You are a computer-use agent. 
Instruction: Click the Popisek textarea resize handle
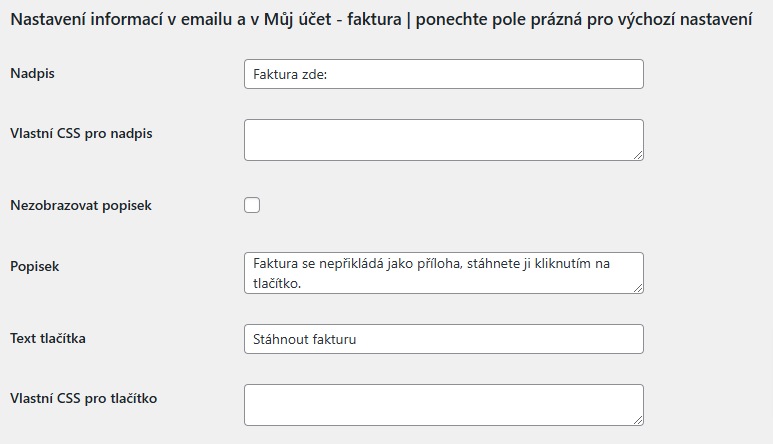(638, 288)
